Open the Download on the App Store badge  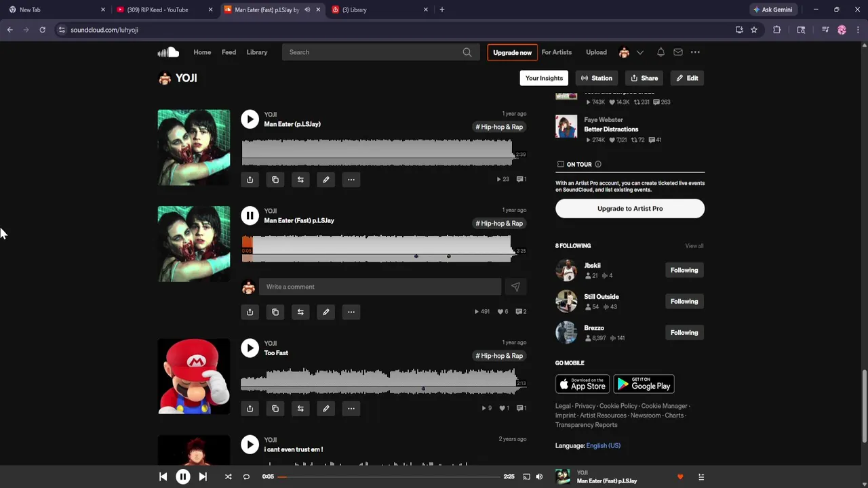583,384
